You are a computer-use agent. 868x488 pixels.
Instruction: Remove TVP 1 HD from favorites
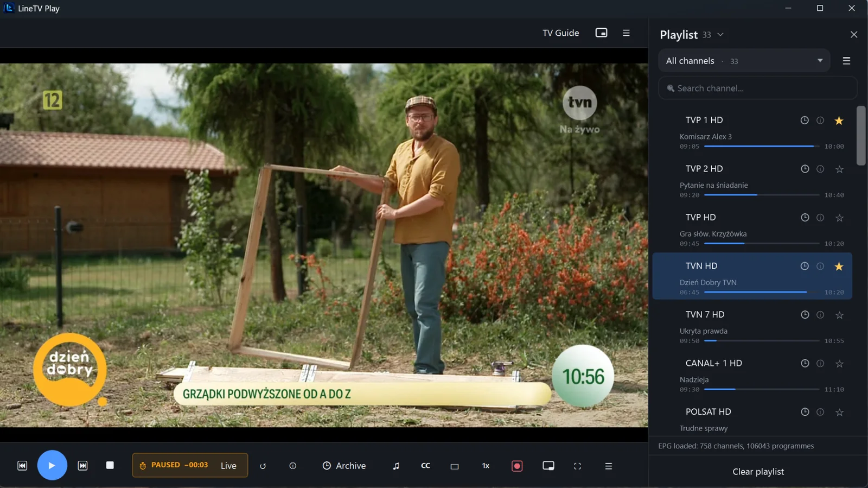point(839,121)
